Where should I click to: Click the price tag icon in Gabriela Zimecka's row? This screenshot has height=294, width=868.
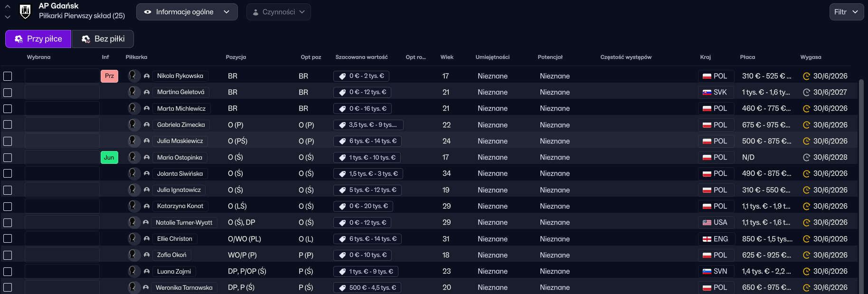coord(342,125)
